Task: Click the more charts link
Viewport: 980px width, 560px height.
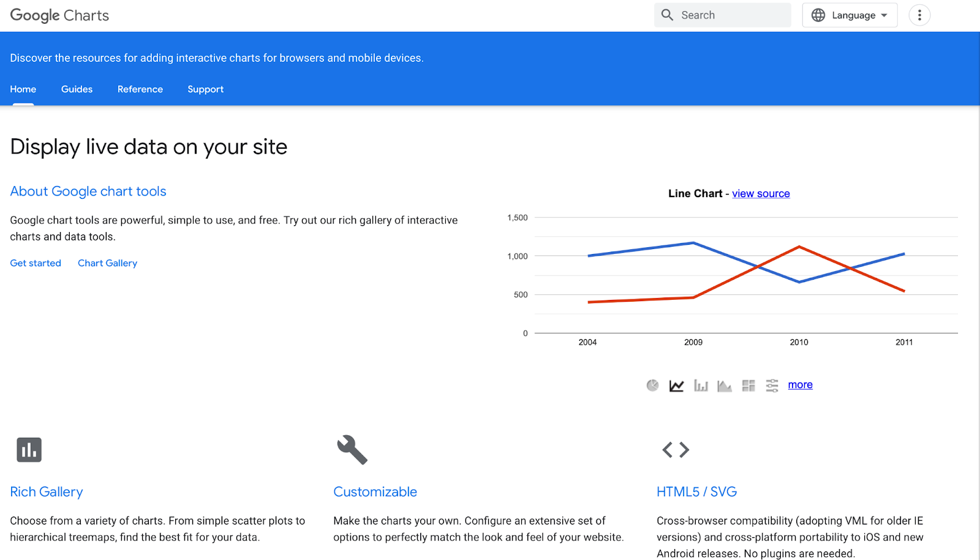Action: tap(800, 385)
